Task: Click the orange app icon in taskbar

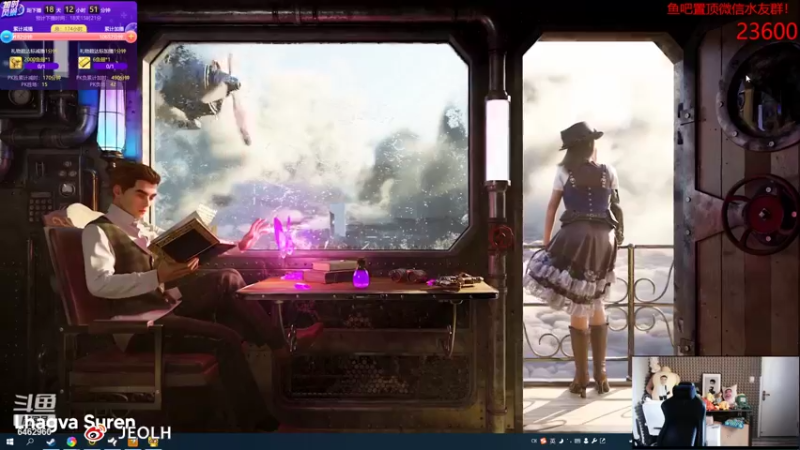Action: pyautogui.click(x=133, y=442)
